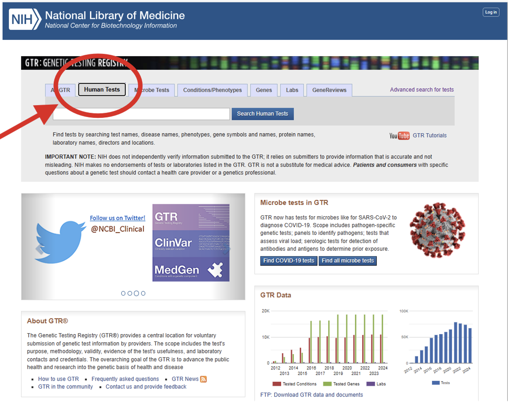The height and width of the screenshot is (420, 508).
Task: Click the Log in button
Action: (x=491, y=12)
